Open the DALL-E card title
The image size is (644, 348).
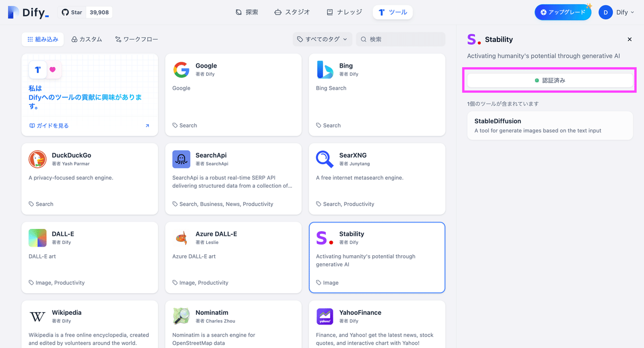point(63,234)
